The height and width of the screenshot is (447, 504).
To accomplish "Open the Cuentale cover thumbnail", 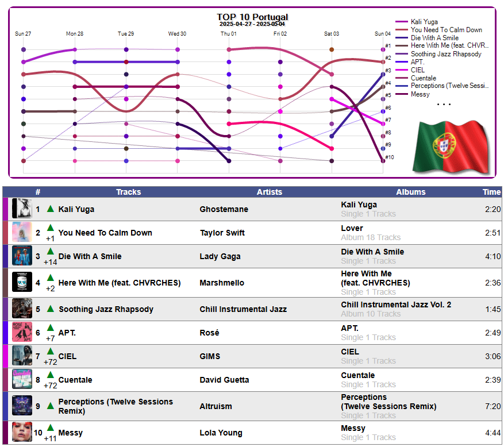I will pos(22,379).
